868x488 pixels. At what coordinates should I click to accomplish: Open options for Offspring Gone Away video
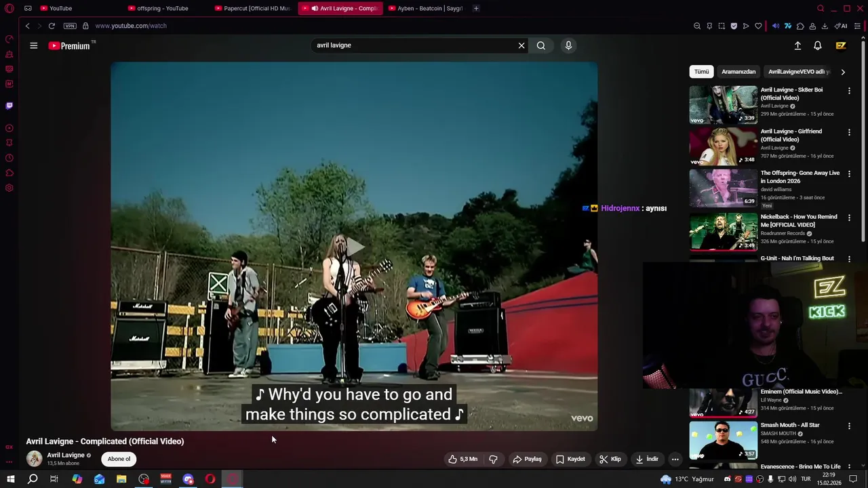849,174
